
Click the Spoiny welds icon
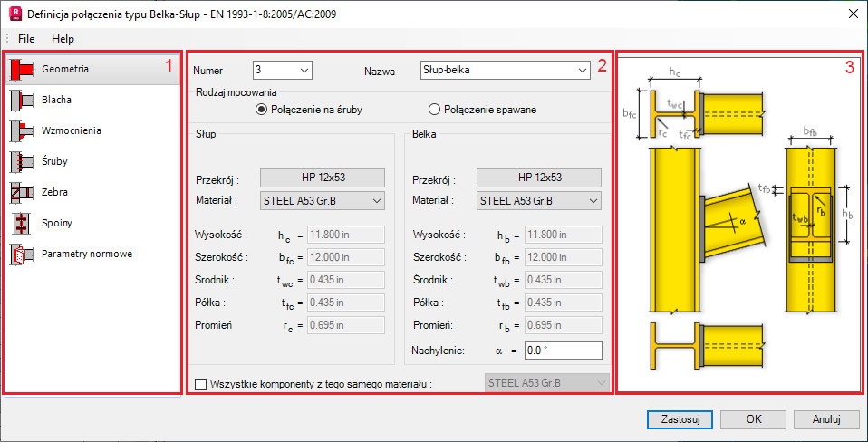22,224
